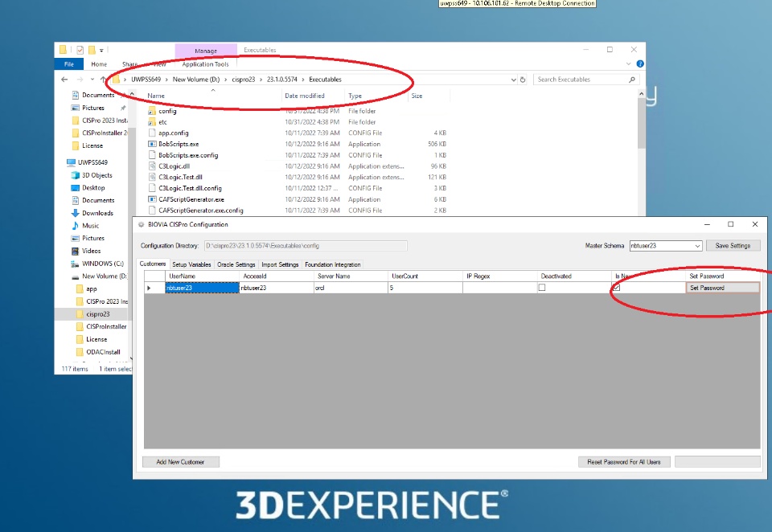This screenshot has height=532, width=772.
Task: Open the Explorer address bar history dropdown
Action: tap(514, 80)
